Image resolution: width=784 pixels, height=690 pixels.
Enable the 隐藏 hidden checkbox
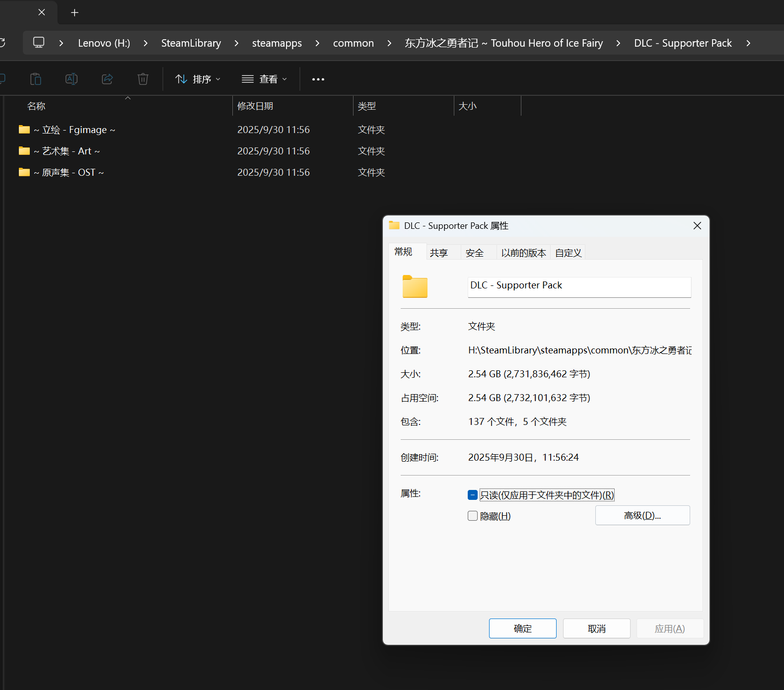[x=473, y=516]
